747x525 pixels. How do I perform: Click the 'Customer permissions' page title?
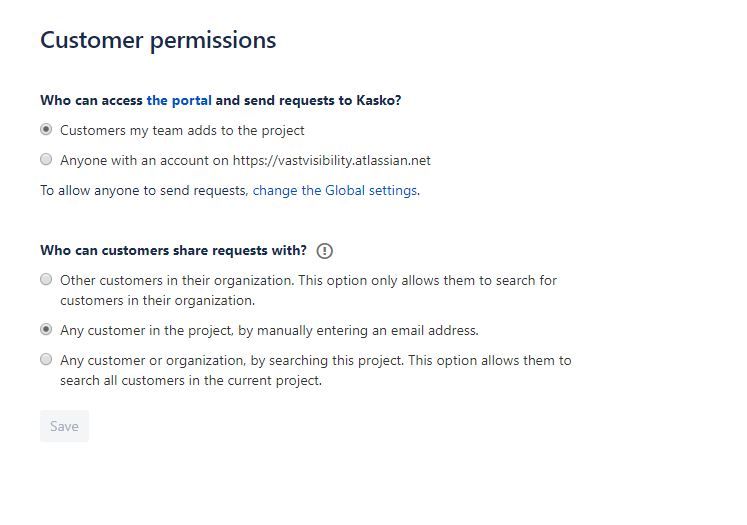(158, 40)
